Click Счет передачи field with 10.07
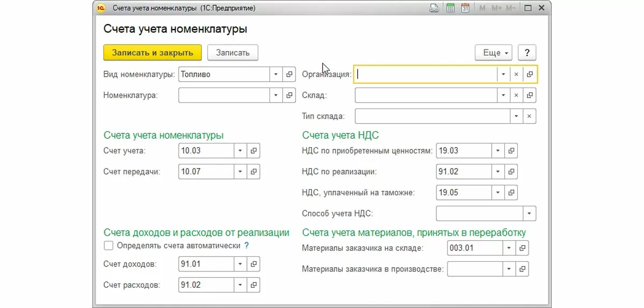 (206, 172)
